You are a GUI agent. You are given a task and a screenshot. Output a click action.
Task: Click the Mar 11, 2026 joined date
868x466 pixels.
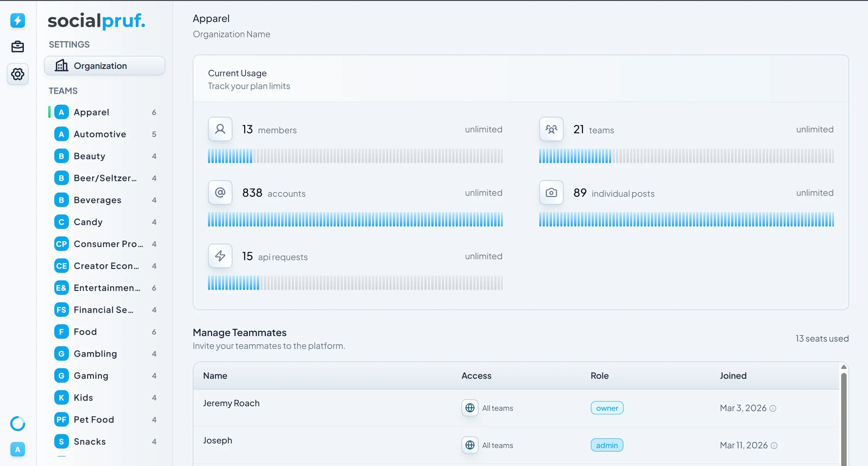744,445
